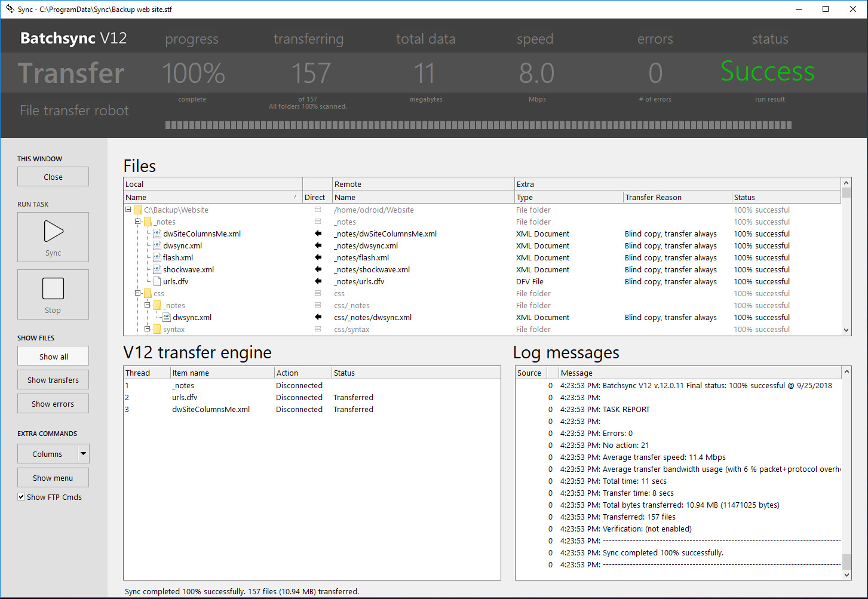Viewport: 868px width, 599px height.
Task: Select the dwsync.xml row under css/_notes
Action: (x=482, y=317)
